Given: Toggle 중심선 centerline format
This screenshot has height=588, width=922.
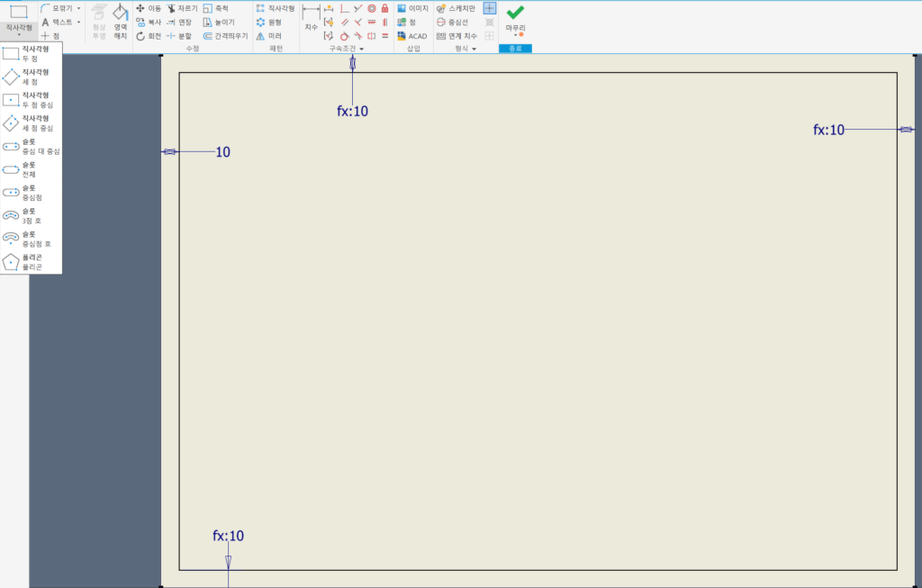Looking at the screenshot, I should pos(452,23).
